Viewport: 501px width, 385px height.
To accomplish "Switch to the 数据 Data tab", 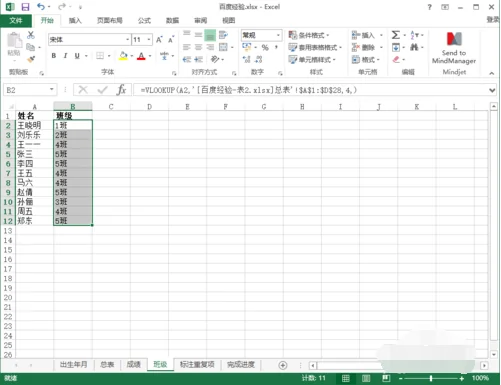I will [172, 21].
